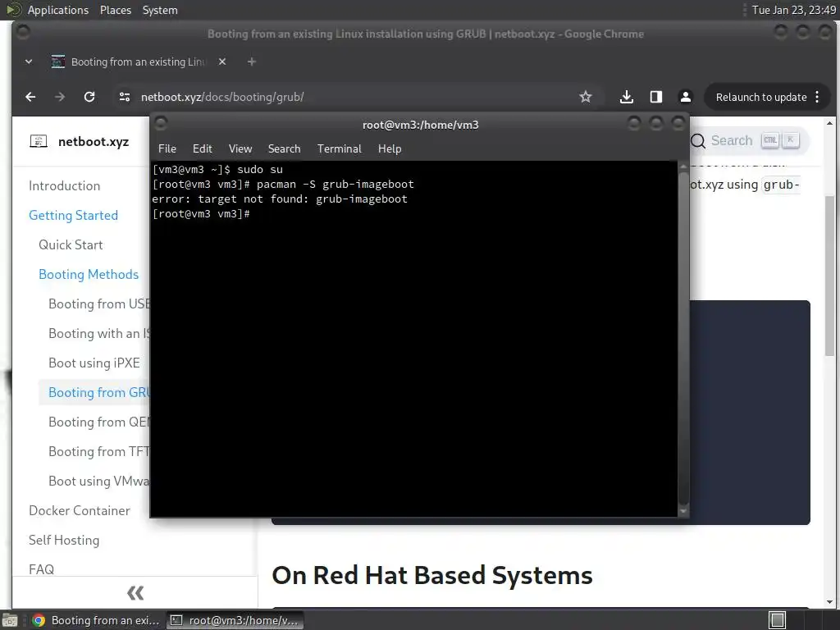Open a new Chrome tab
Screen dimensions: 840x630
coord(251,62)
